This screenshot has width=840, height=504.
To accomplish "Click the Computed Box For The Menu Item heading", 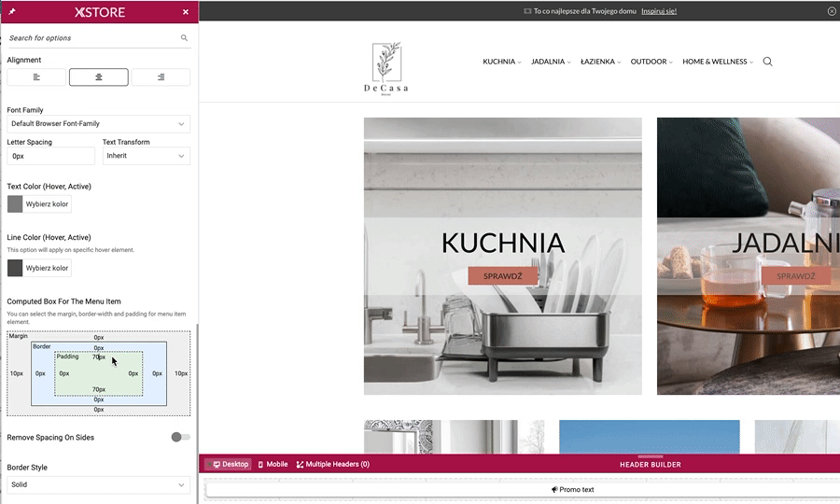I will pos(63,301).
